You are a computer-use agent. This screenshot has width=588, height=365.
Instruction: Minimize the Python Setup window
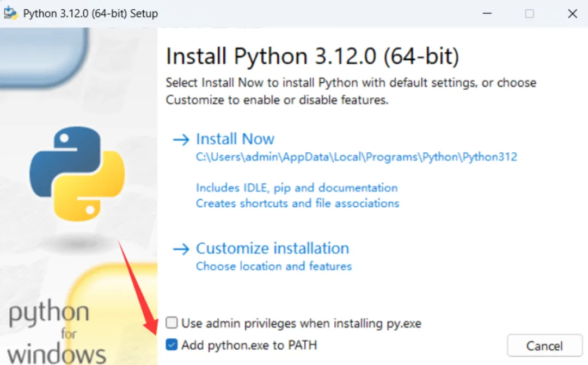[487, 14]
